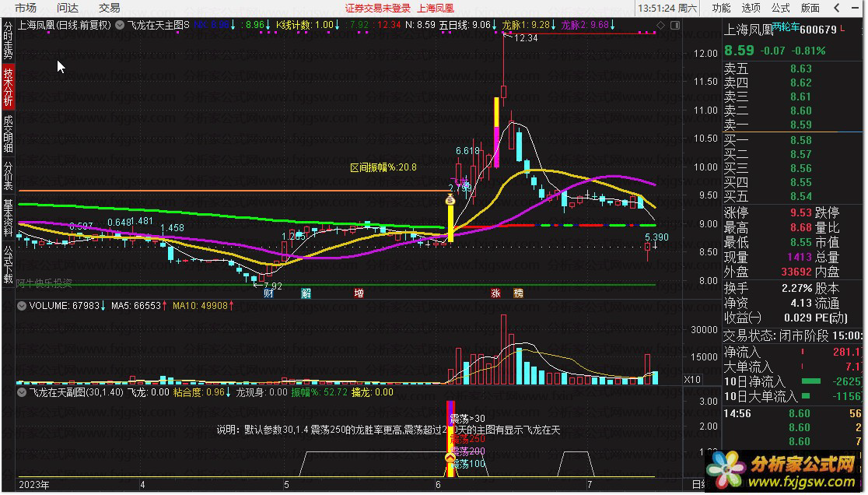Expand the main chart indicator dropdown arrow
The image size is (868, 495).
pos(120,25)
